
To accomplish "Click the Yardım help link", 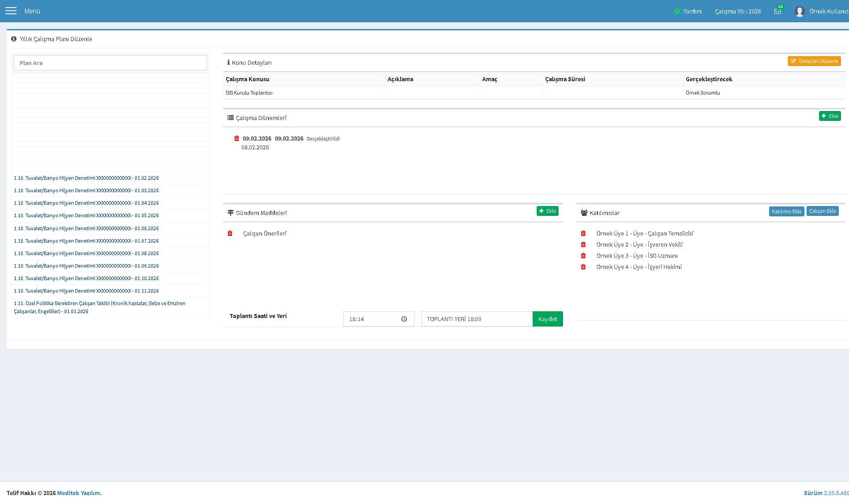I will pyautogui.click(x=688, y=11).
